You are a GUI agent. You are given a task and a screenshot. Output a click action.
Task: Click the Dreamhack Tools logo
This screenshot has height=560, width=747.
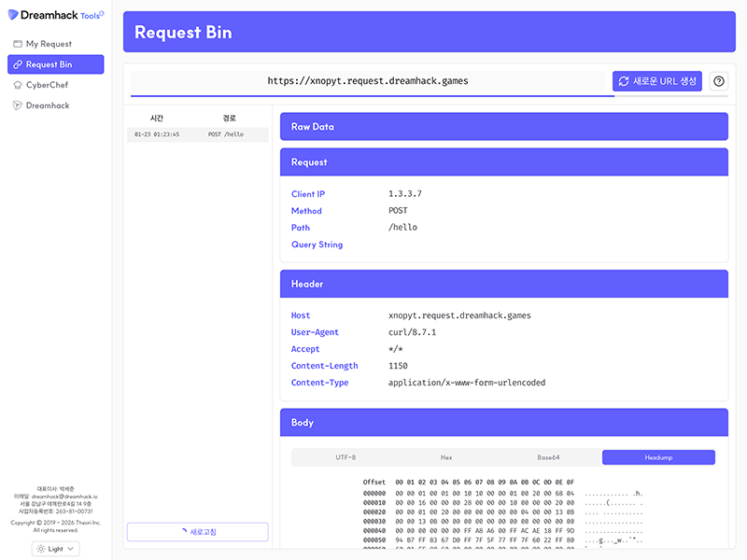pyautogui.click(x=56, y=15)
